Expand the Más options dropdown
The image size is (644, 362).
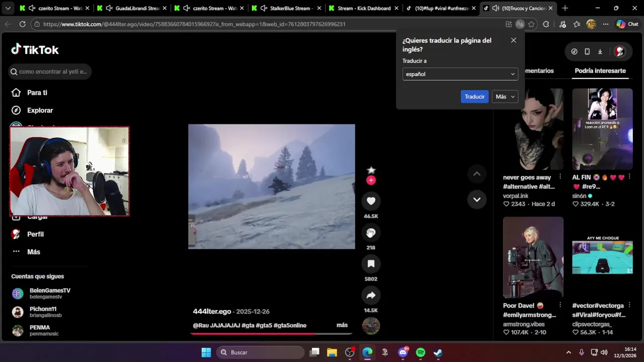tap(505, 97)
